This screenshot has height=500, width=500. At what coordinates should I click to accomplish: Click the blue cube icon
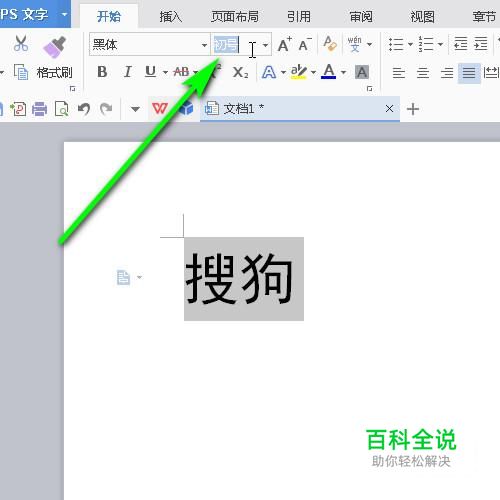(x=186, y=108)
